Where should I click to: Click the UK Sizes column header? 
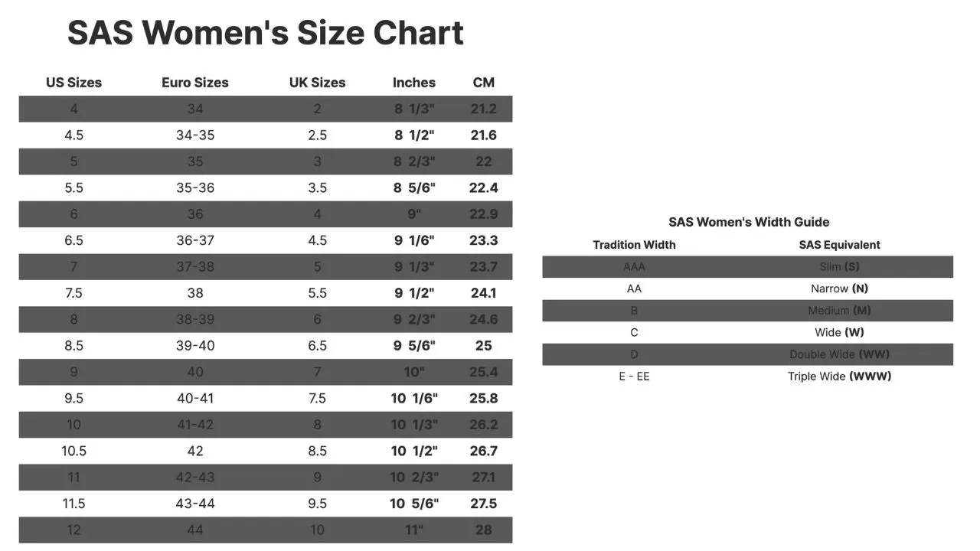click(317, 83)
